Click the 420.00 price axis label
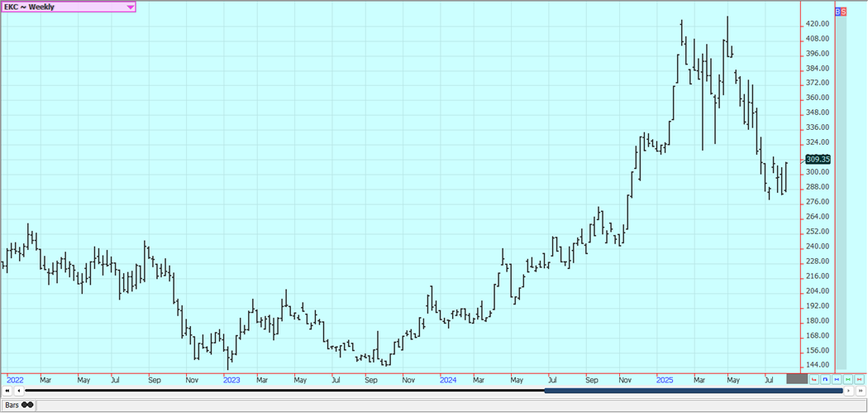Image resolution: width=868 pixels, height=413 pixels. (818, 24)
